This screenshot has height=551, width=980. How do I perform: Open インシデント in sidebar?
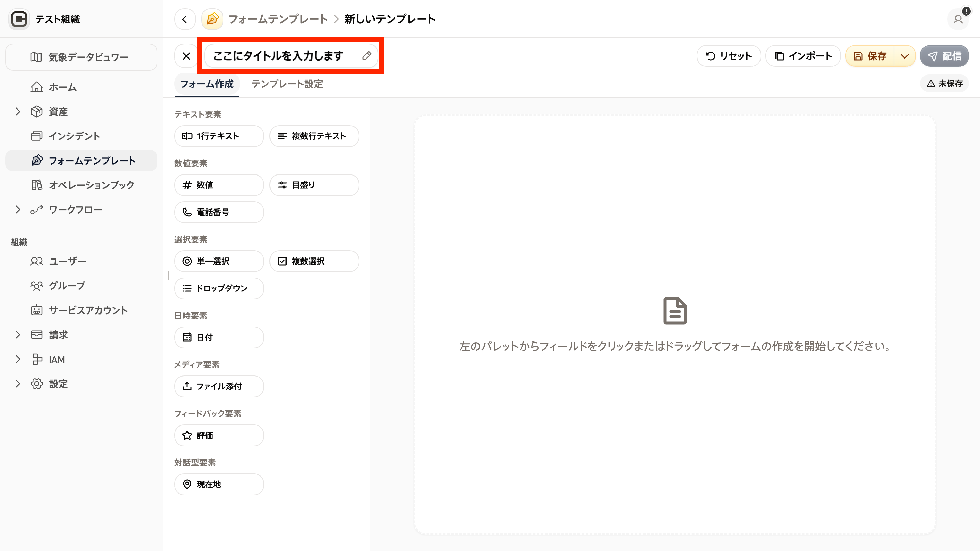(x=81, y=136)
